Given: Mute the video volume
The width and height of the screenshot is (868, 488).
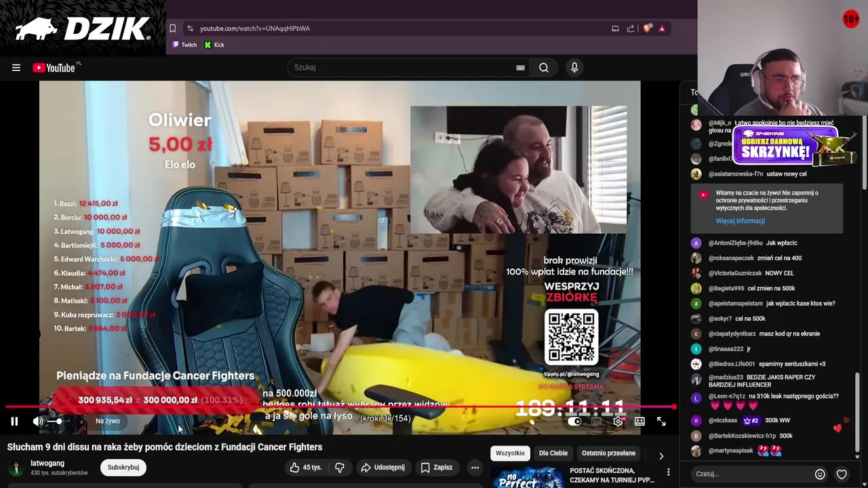Looking at the screenshot, I should 38,421.
